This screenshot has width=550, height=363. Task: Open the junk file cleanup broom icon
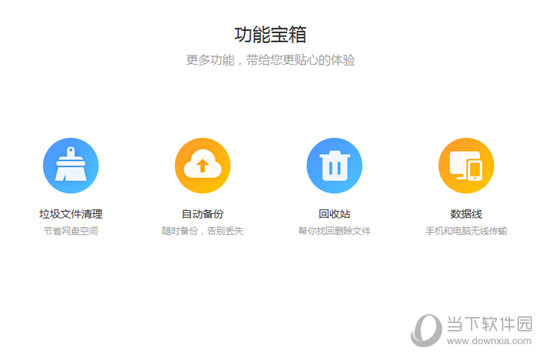click(x=71, y=166)
